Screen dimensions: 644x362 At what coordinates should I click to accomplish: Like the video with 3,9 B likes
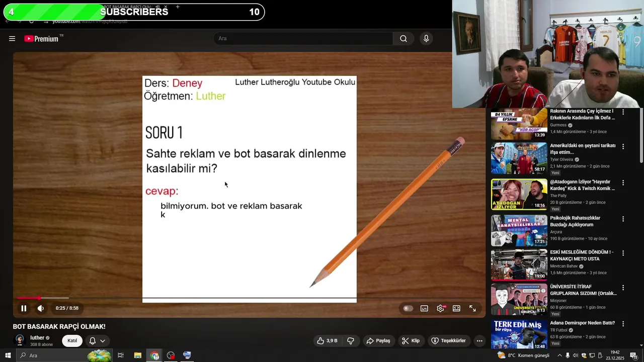click(327, 341)
